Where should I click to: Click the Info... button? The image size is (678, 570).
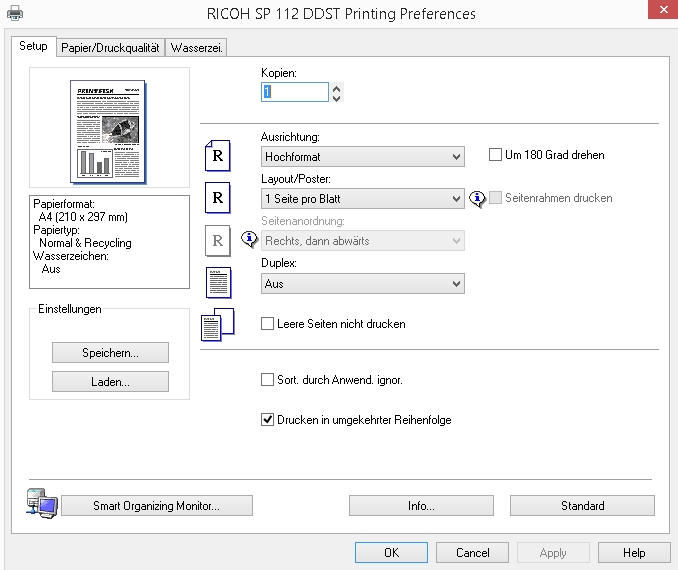click(x=421, y=506)
